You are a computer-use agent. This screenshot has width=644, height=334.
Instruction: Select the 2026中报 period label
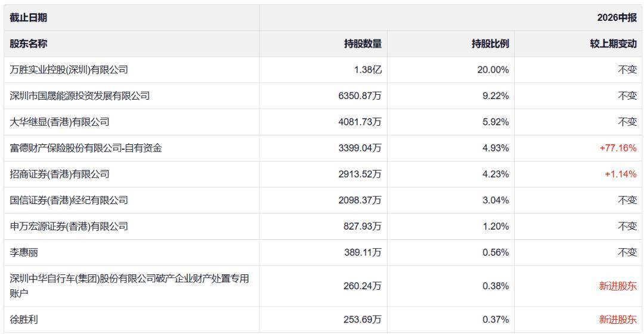[x=617, y=18]
